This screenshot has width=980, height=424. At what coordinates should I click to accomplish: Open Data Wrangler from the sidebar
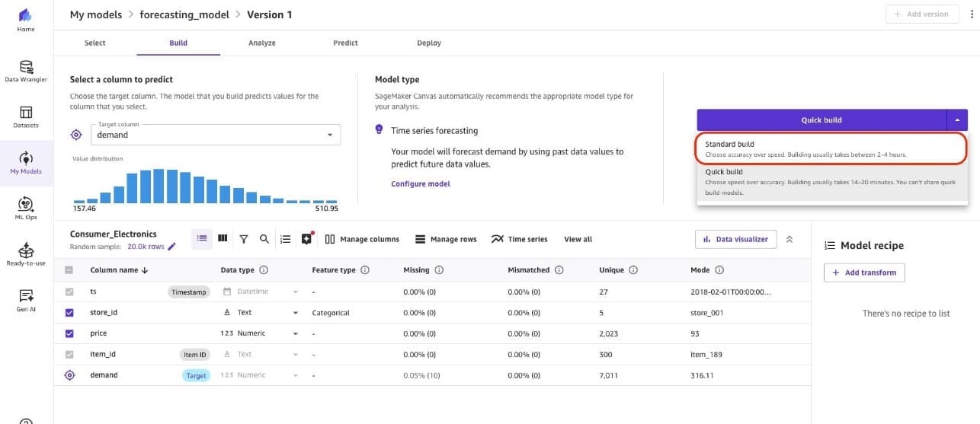point(26,71)
